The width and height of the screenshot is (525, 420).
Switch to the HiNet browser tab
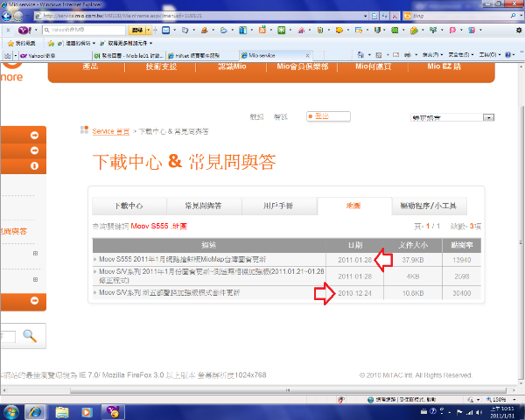point(202,56)
